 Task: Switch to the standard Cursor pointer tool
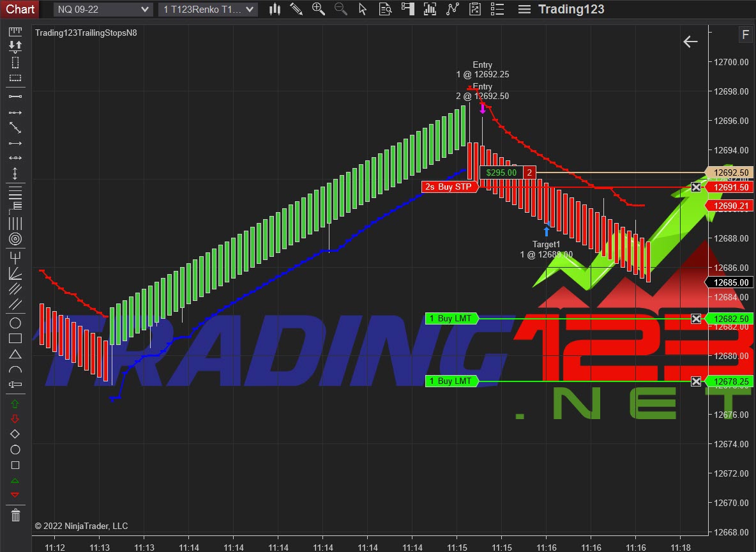[363, 9]
